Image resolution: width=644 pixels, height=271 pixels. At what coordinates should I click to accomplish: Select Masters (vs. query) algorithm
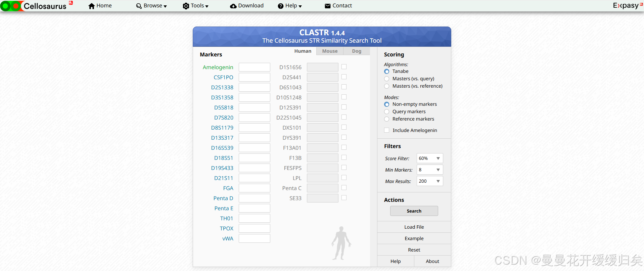coord(387,79)
